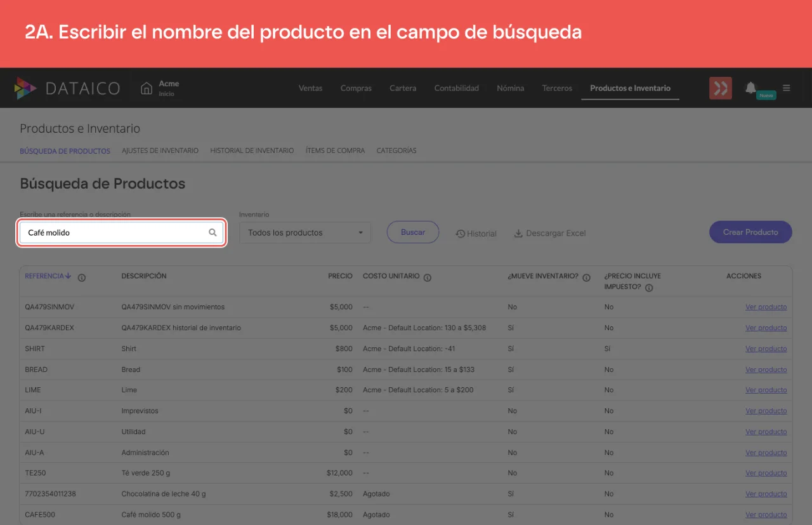Open the Acme home icon
This screenshot has width=812, height=525.
pyautogui.click(x=147, y=88)
